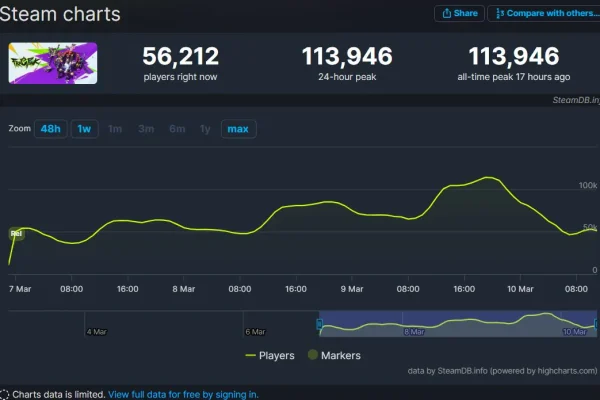
Task: Select the 1w zoom range
Action: click(x=85, y=129)
